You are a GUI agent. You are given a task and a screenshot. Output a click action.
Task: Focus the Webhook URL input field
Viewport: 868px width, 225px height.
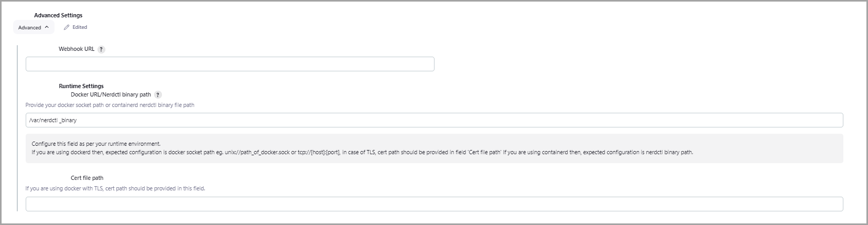230,64
